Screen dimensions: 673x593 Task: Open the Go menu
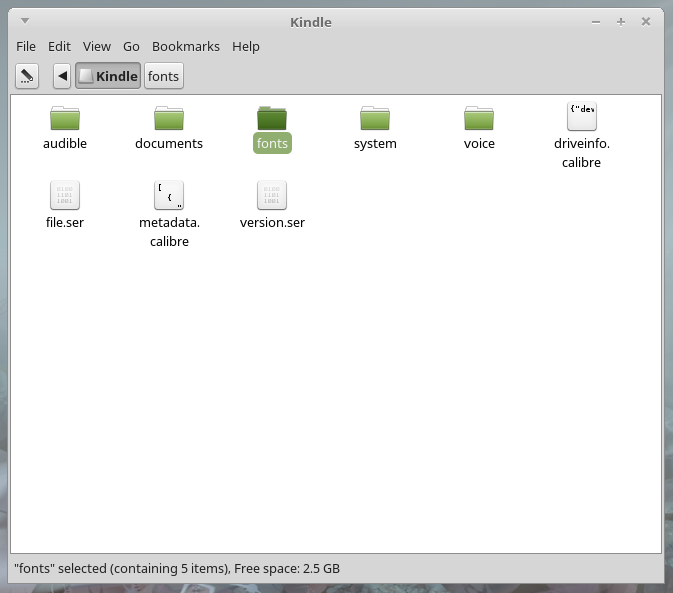(x=131, y=46)
